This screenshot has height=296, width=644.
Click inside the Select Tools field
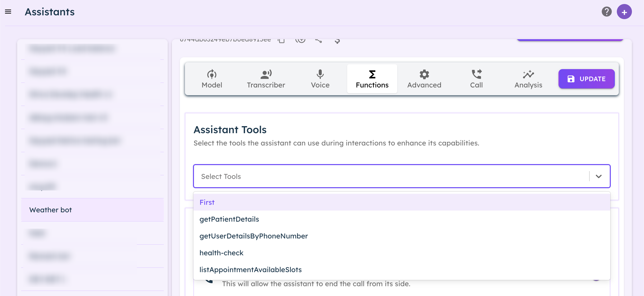pyautogui.click(x=377, y=176)
